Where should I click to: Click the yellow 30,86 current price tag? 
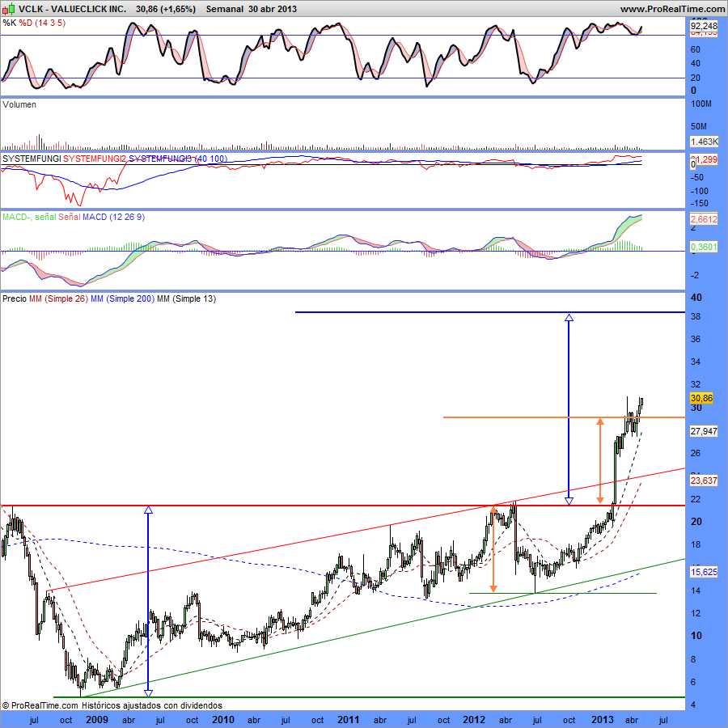coord(701,398)
